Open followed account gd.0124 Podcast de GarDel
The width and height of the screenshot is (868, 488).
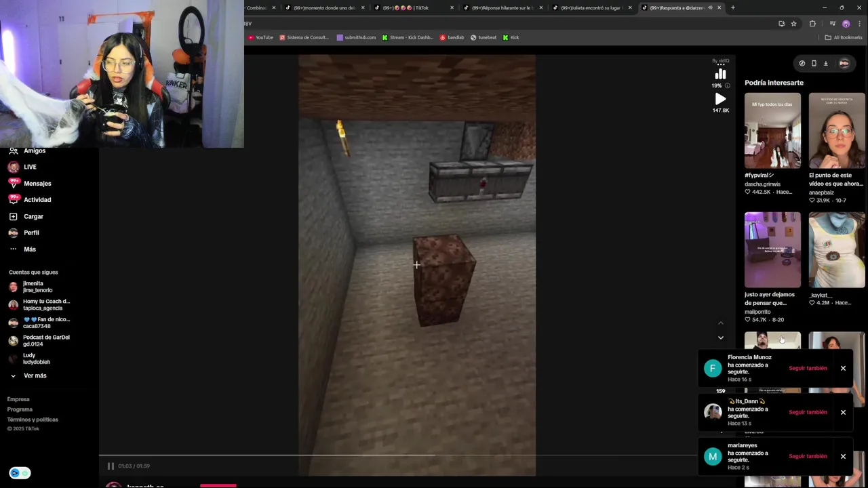click(39, 340)
